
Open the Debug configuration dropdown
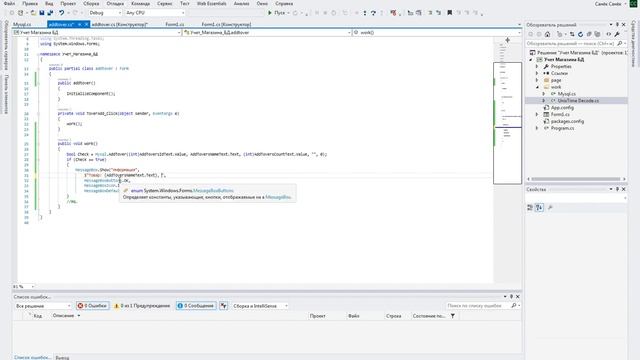[x=105, y=13]
